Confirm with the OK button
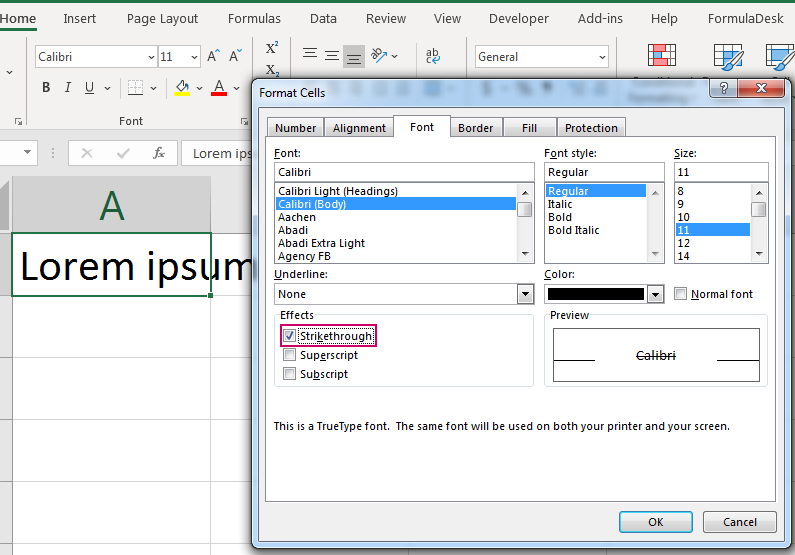 (656, 522)
